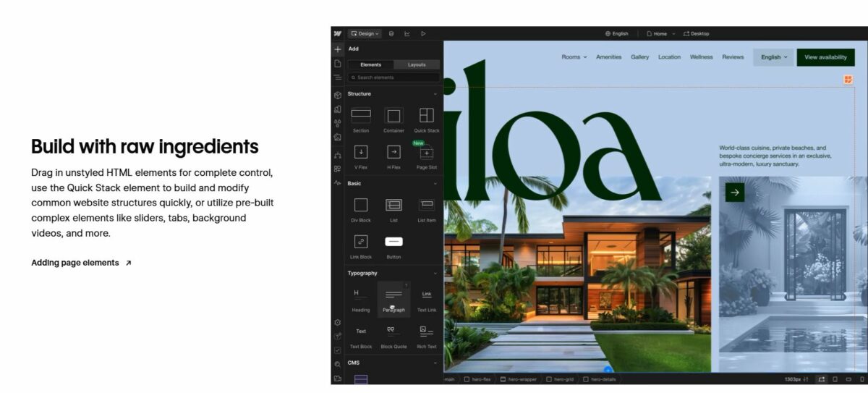The image size is (868, 393).
Task: Open the analytics chart icon in top bar
Action: click(x=407, y=33)
